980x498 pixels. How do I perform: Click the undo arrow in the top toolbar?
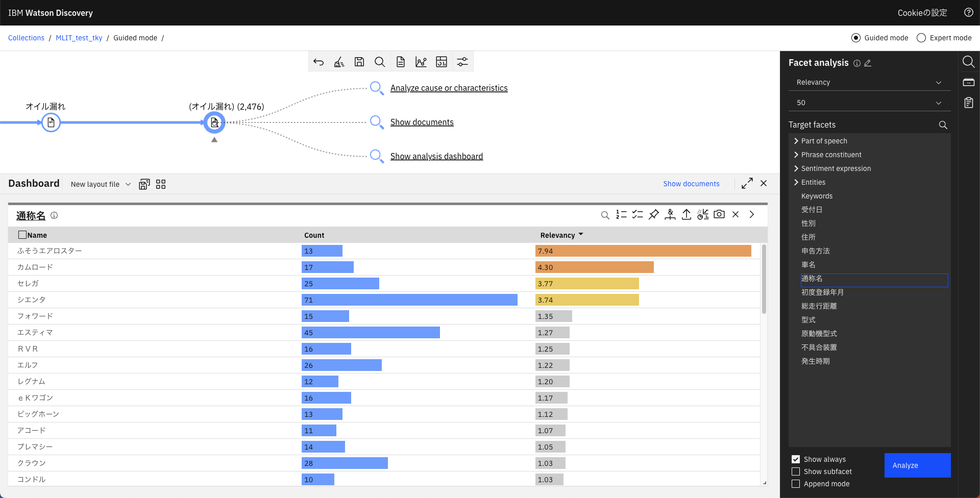coord(318,62)
